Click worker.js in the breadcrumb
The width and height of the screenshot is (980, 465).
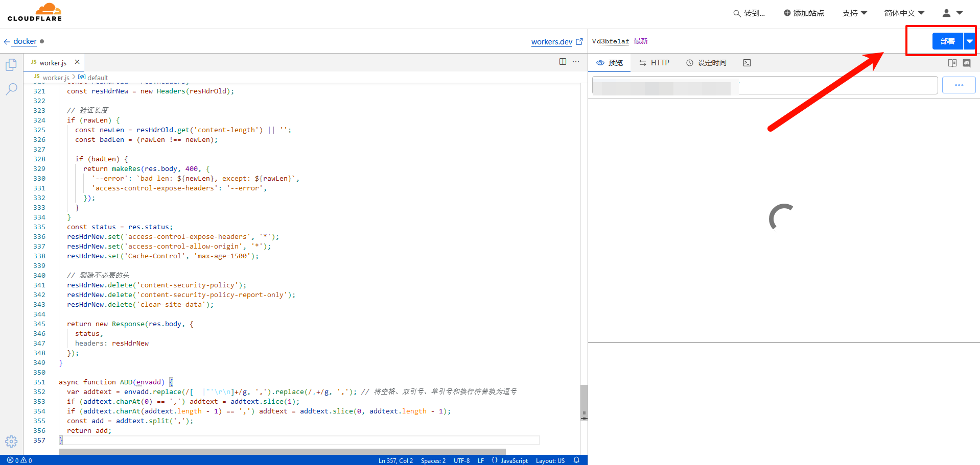coord(56,78)
